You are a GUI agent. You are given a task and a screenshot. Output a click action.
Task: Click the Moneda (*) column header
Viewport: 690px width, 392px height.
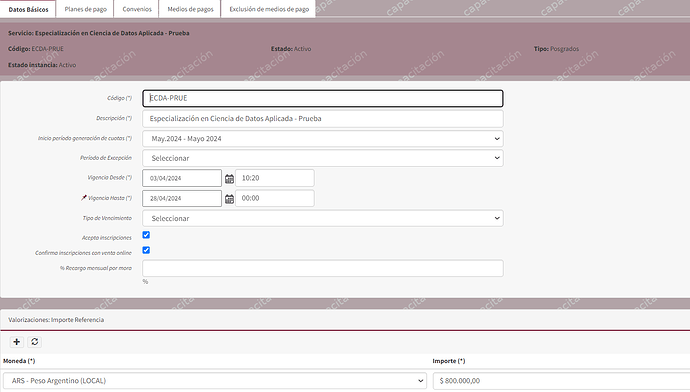tap(19, 361)
